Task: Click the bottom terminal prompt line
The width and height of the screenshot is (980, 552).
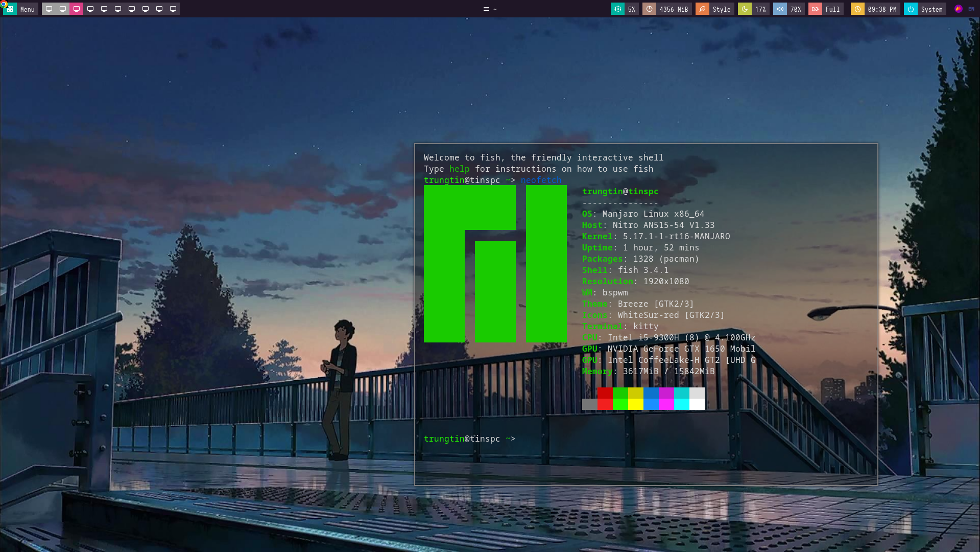Action: (x=469, y=439)
